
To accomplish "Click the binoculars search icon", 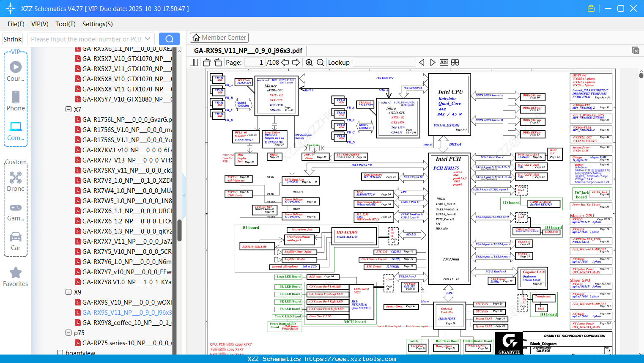I will [x=455, y=63].
